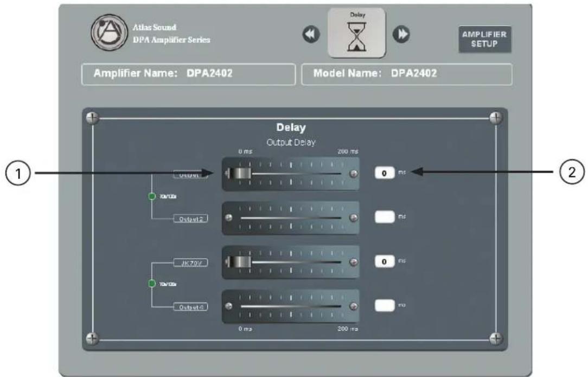Click the Output4 delay slider track
The image size is (588, 377).
click(x=291, y=306)
